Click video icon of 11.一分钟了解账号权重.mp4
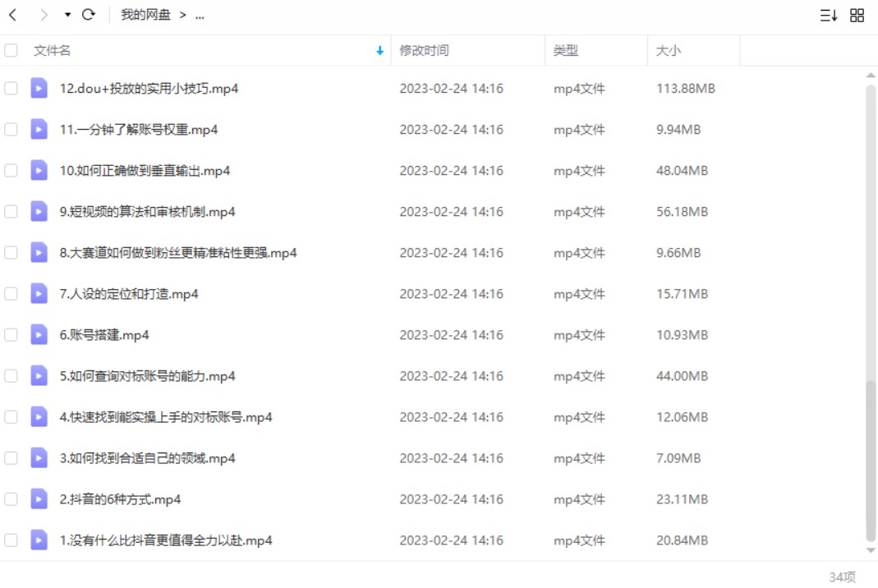 pos(39,129)
